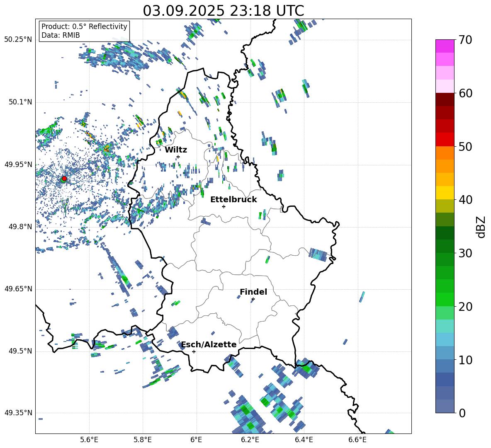
Task: Click the 6°E longitude label
Action: pos(196,440)
